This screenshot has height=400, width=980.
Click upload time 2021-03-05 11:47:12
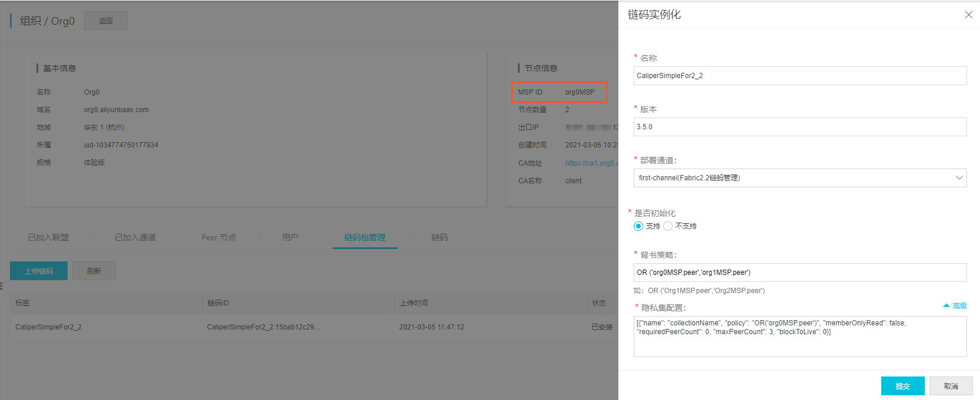[x=432, y=327]
